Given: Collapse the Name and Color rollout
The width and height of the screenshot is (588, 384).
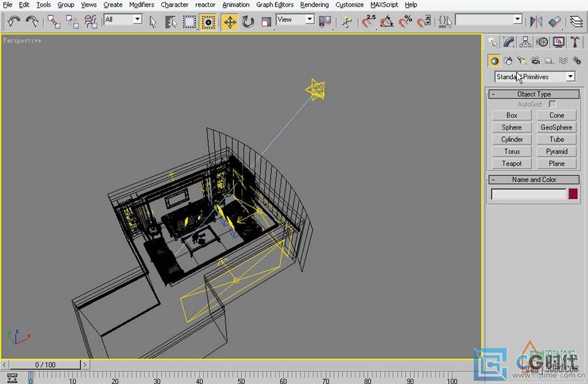Looking at the screenshot, I should [x=534, y=180].
